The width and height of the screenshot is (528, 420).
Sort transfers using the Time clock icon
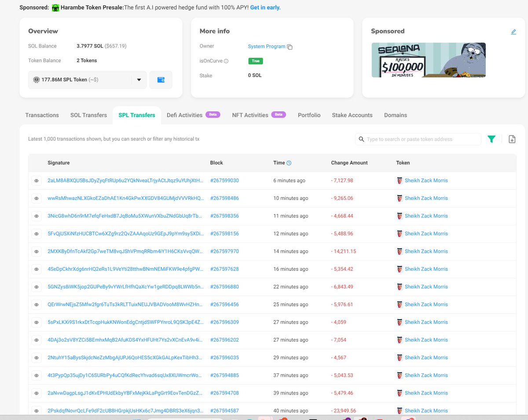click(290, 162)
